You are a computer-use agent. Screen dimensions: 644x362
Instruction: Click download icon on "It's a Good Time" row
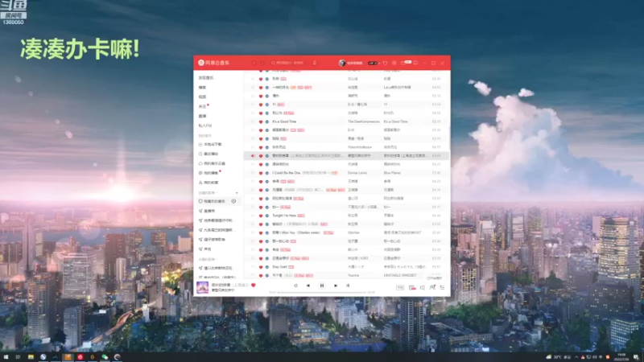click(x=267, y=121)
